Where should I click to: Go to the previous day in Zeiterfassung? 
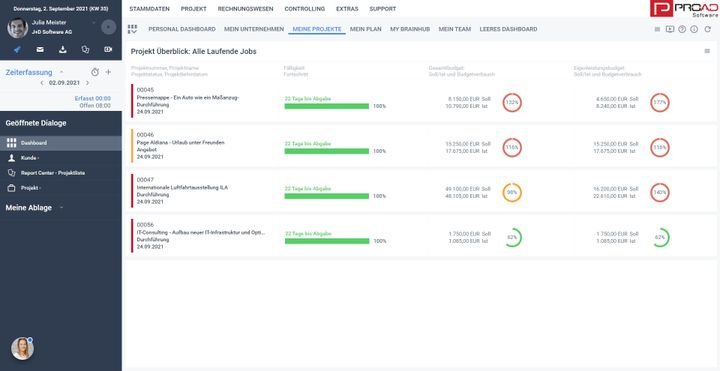click(42, 83)
